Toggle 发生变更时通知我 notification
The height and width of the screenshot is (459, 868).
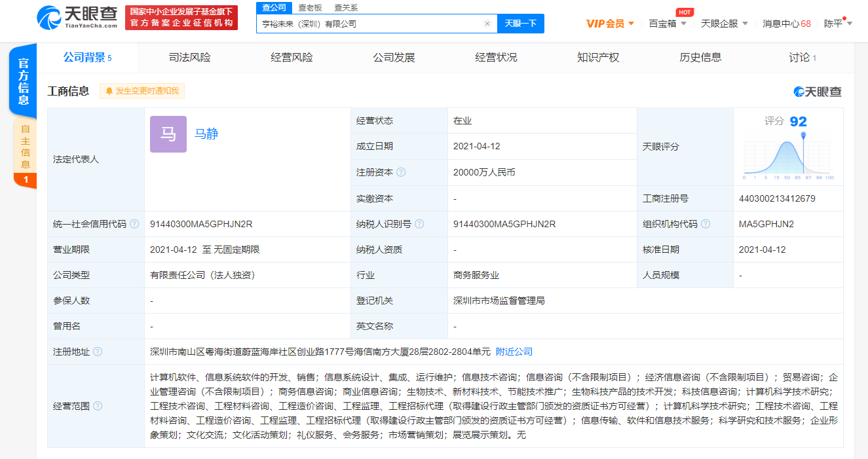tap(142, 91)
